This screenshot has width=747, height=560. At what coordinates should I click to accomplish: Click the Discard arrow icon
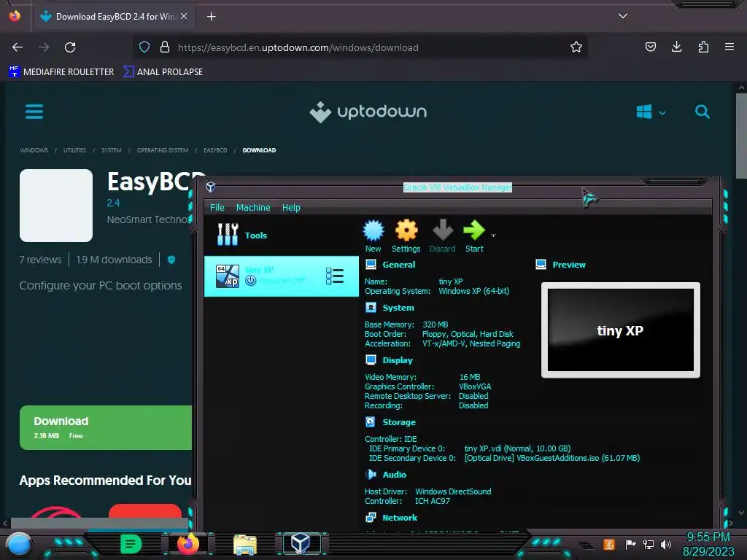442,236
